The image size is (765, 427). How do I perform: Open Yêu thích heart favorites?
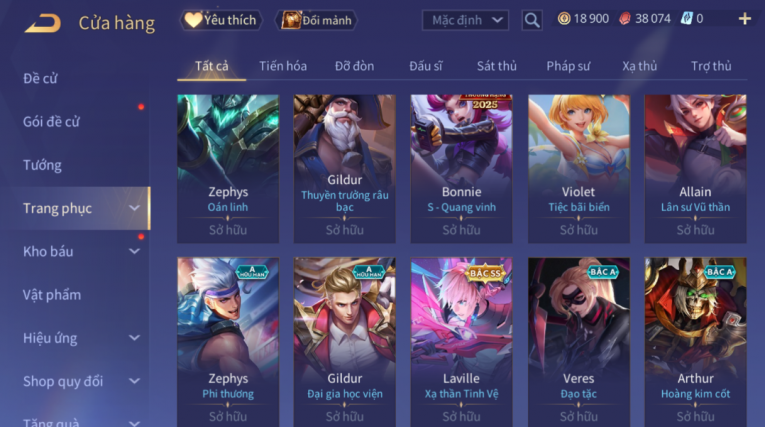click(221, 20)
